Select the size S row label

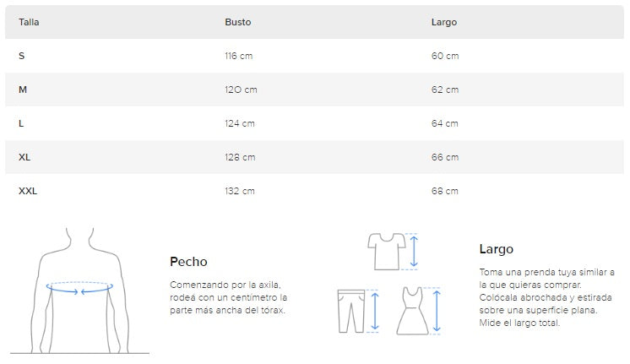[21, 56]
